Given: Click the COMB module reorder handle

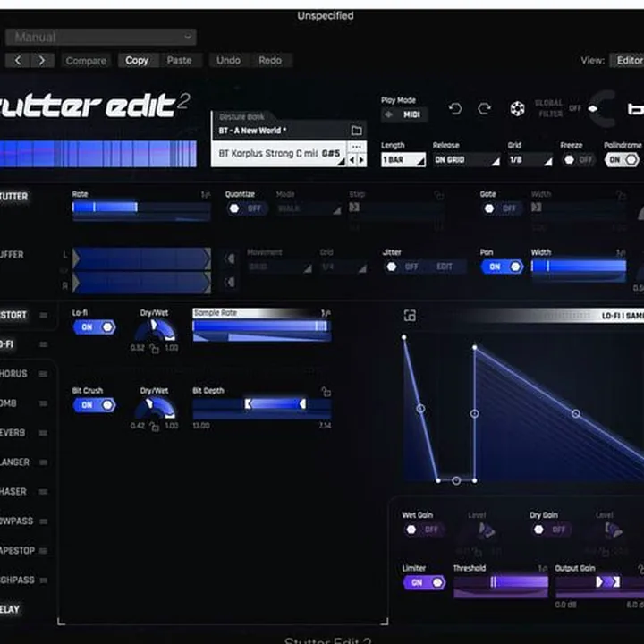Looking at the screenshot, I should coord(43,403).
